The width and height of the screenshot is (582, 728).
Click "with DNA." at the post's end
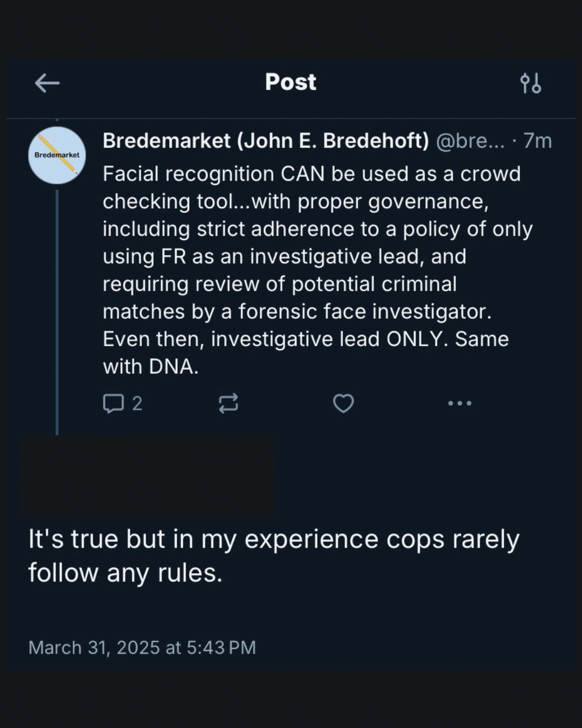coord(150,367)
